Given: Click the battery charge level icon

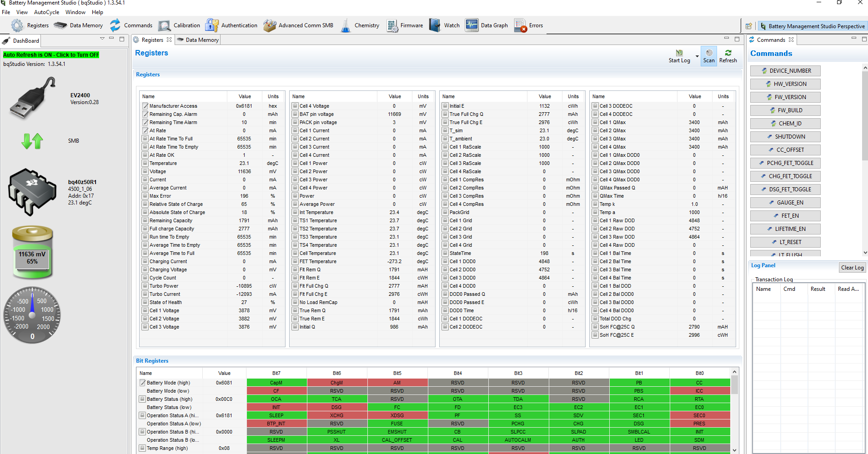Looking at the screenshot, I should point(32,252).
